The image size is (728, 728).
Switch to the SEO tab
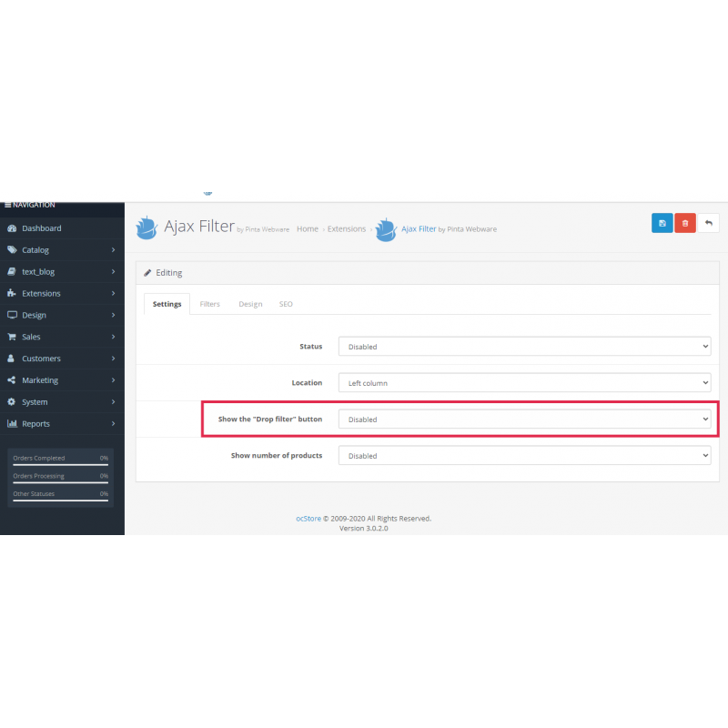286,304
